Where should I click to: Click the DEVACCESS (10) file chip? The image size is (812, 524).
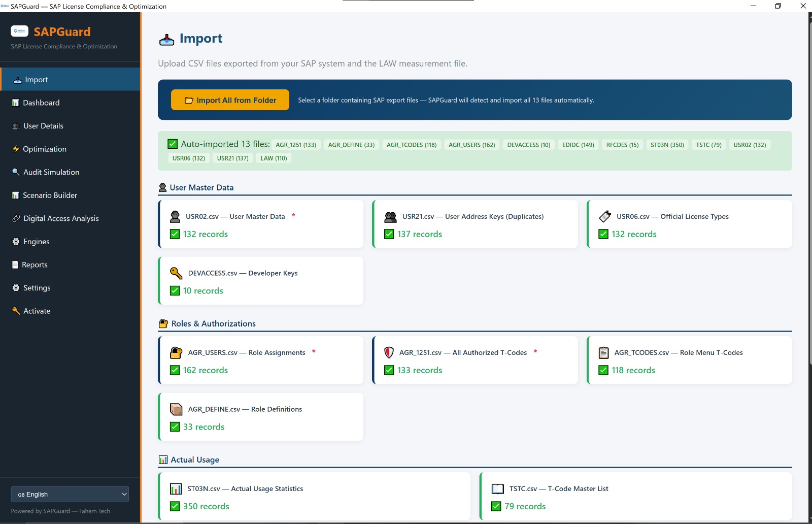click(529, 145)
